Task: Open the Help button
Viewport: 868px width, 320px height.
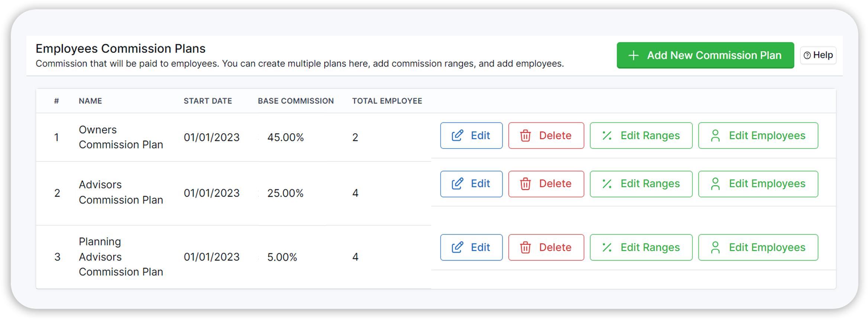Action: (818, 55)
